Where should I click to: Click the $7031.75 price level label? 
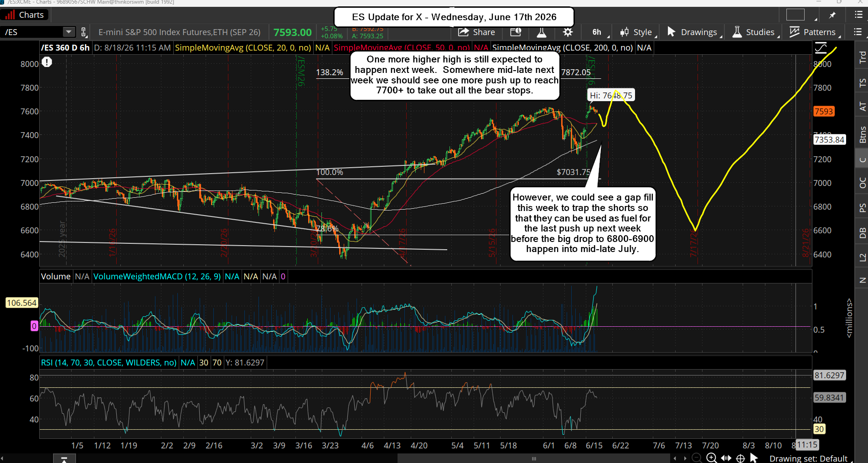(573, 172)
